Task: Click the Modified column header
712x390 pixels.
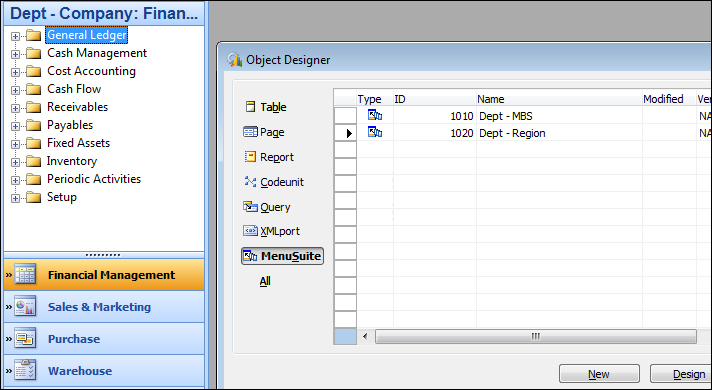Action: (x=669, y=99)
